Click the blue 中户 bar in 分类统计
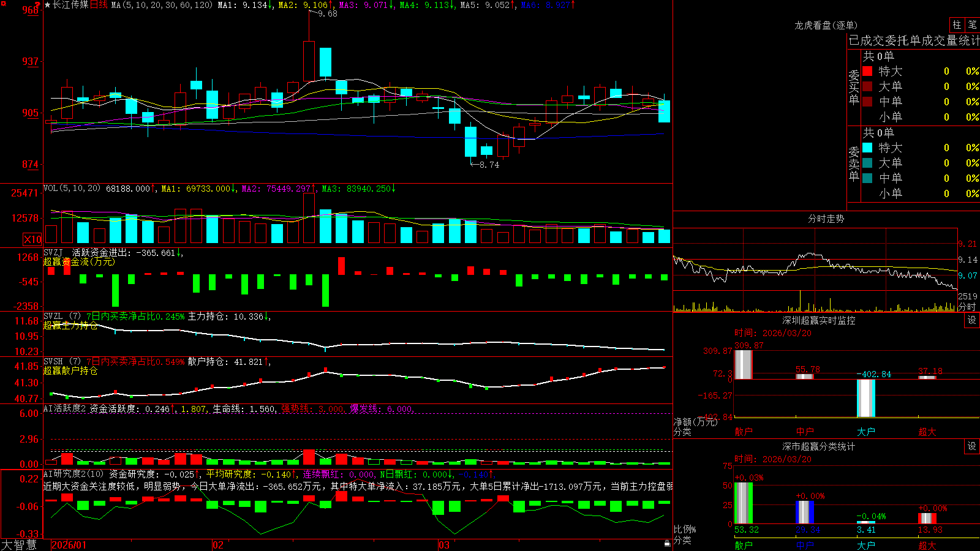This screenshot has height=551, width=980. tap(805, 512)
